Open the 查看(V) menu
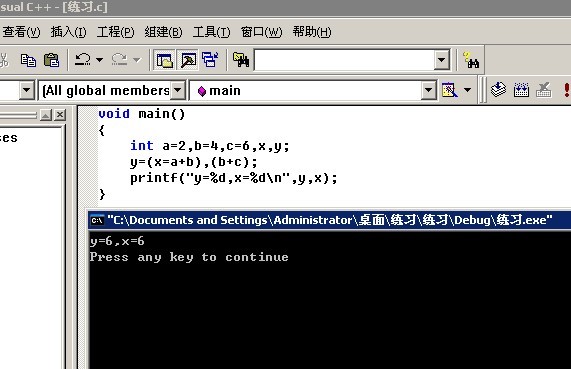The width and height of the screenshot is (571, 369). click(x=21, y=32)
